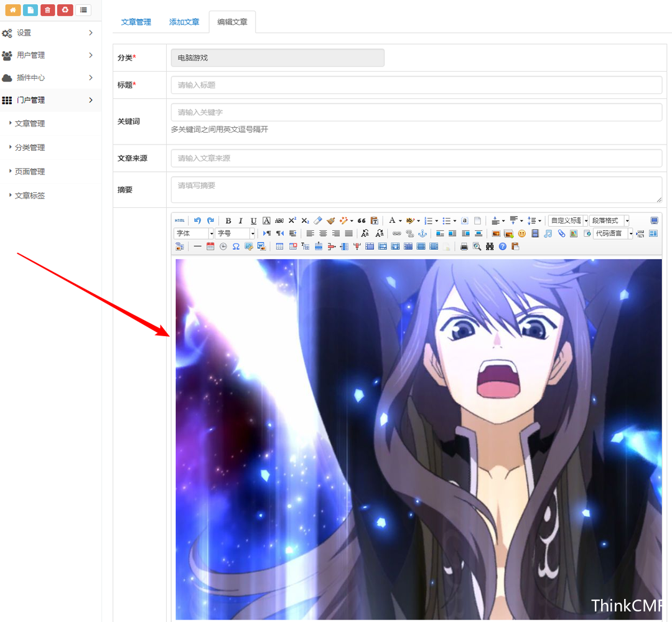
Task: Click the white list button at top
Action: pos(83,10)
